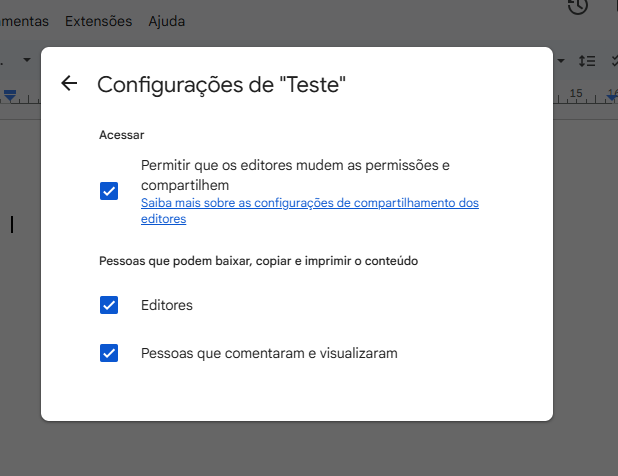
Task: Expand the dropdown arrow on toolbar's left side
Action: pos(27,60)
